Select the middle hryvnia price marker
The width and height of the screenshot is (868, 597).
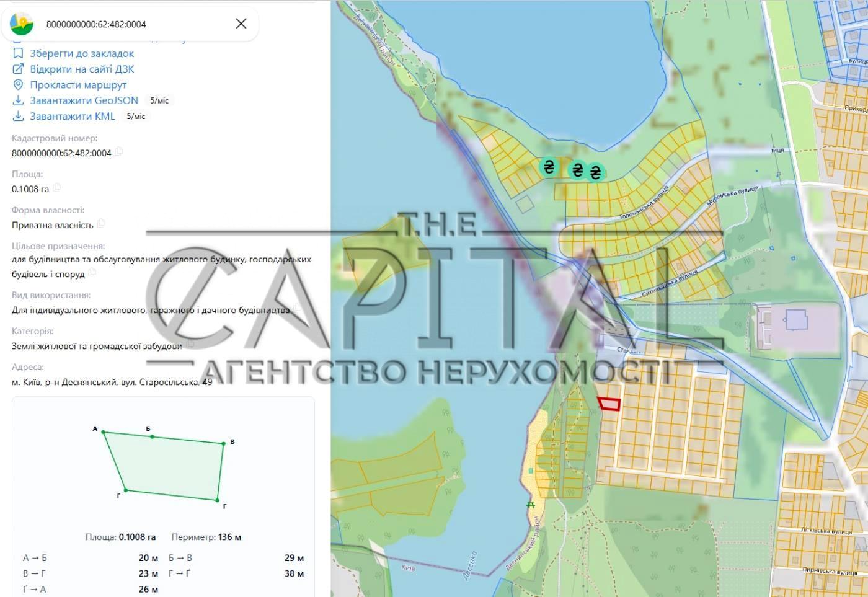pos(578,169)
